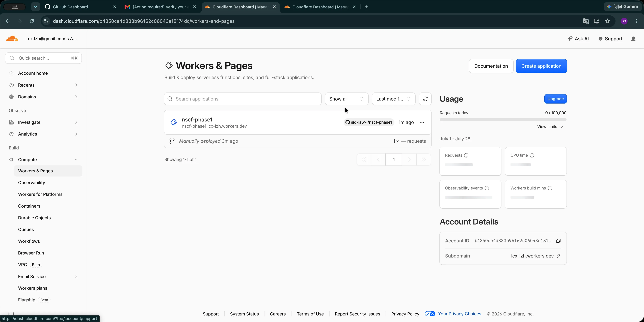Image resolution: width=644 pixels, height=322 pixels.
Task: Click the branch icon beside Manually deployed
Action: click(172, 141)
